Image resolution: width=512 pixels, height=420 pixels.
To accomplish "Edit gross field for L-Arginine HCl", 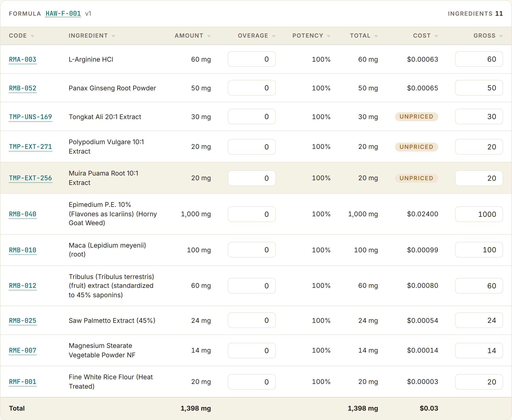I will click(x=479, y=59).
